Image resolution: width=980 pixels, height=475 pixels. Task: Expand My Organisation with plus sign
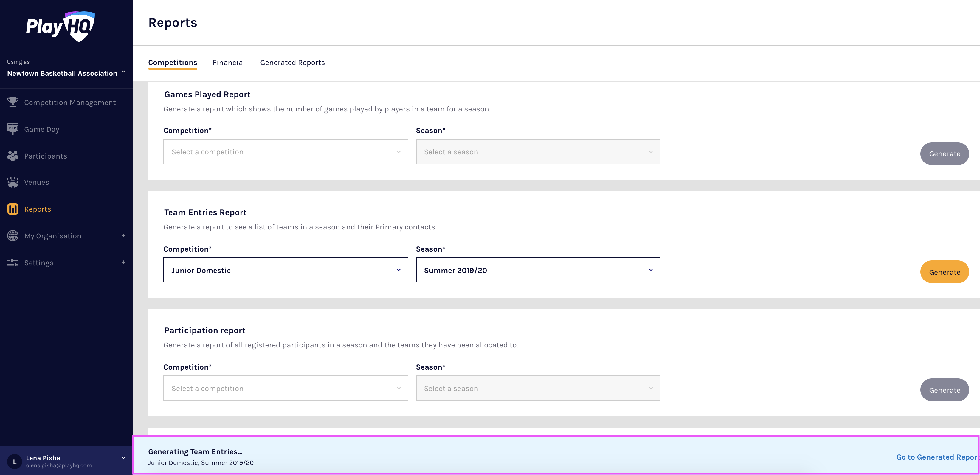[123, 236]
